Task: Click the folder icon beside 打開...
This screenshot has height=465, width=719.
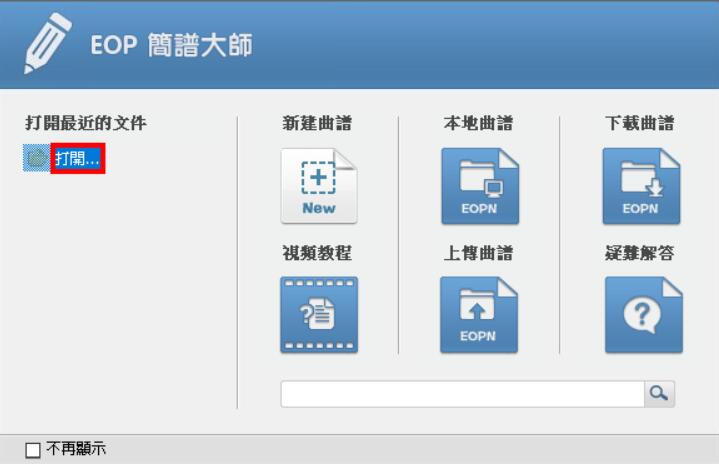Action: [37, 158]
